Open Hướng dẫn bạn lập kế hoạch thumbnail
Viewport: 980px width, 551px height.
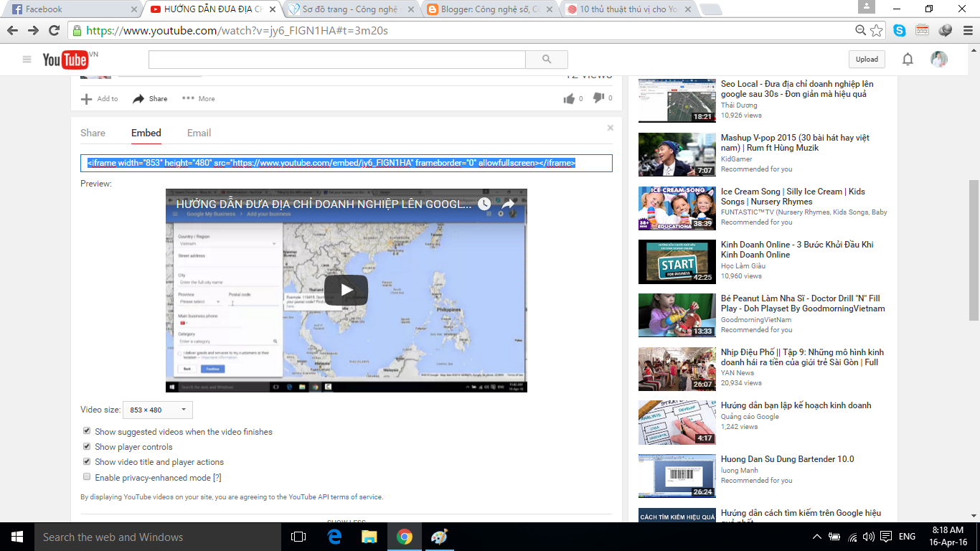pyautogui.click(x=677, y=423)
